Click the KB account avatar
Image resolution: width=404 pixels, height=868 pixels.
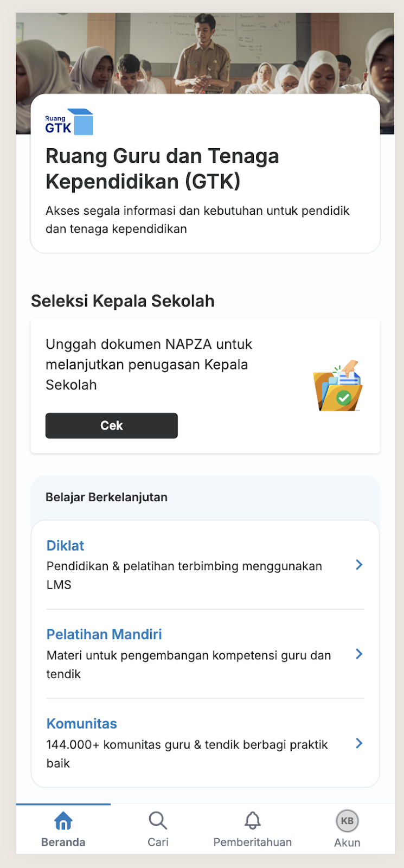[x=347, y=821]
